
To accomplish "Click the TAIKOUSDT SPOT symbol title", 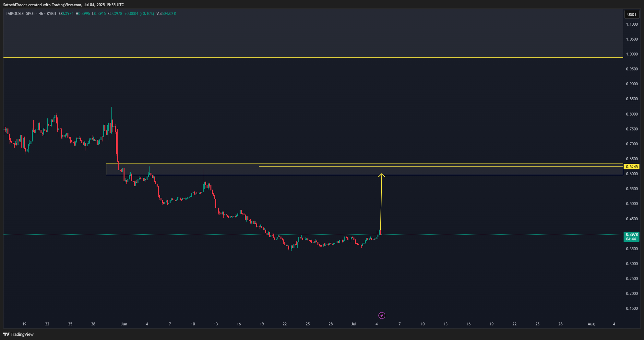I will coord(20,14).
